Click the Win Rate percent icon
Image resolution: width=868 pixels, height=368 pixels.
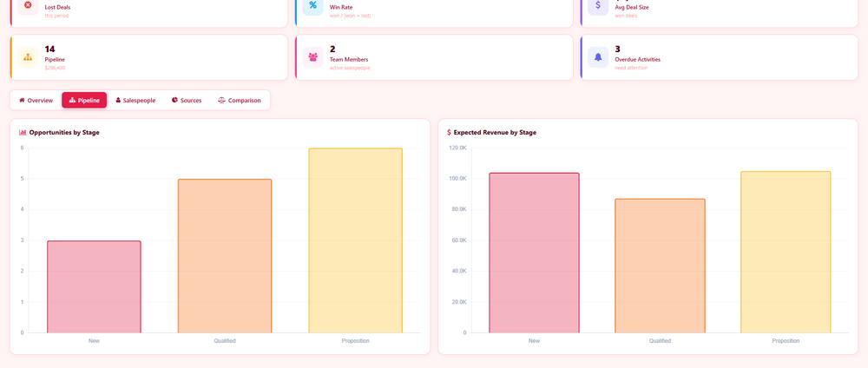pos(312,5)
